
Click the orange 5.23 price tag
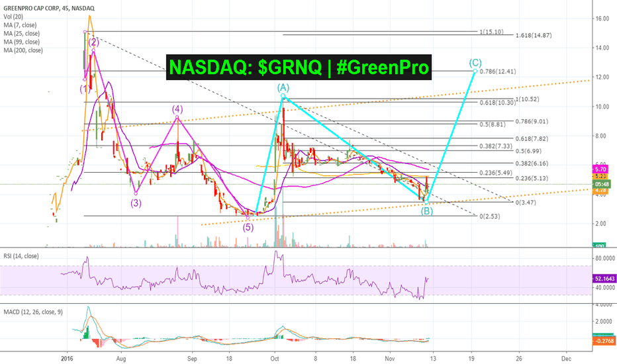click(600, 176)
